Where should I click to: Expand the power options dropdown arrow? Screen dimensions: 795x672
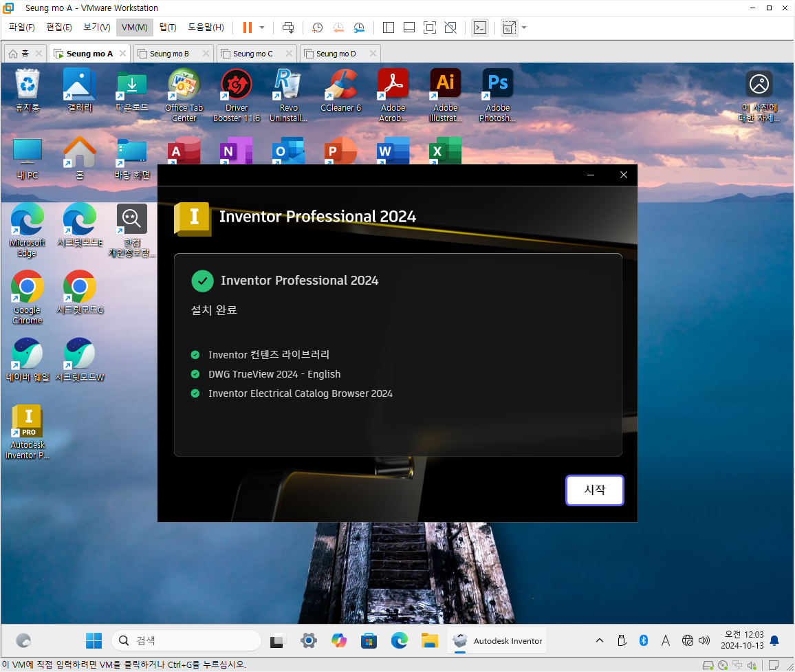click(262, 28)
